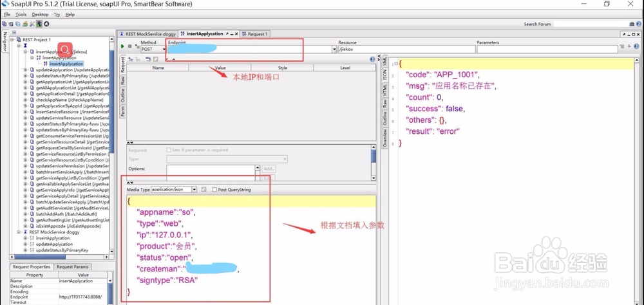Screen dimensions: 644x305
Task: Switch to the REST MockService doggy tab
Action: click(147, 34)
